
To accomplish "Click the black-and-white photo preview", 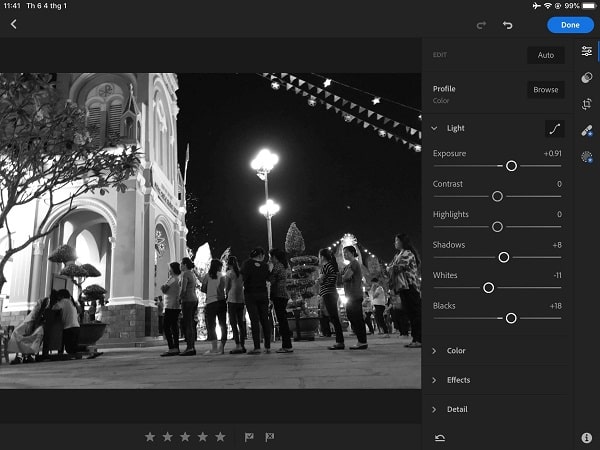I will tap(210, 231).
